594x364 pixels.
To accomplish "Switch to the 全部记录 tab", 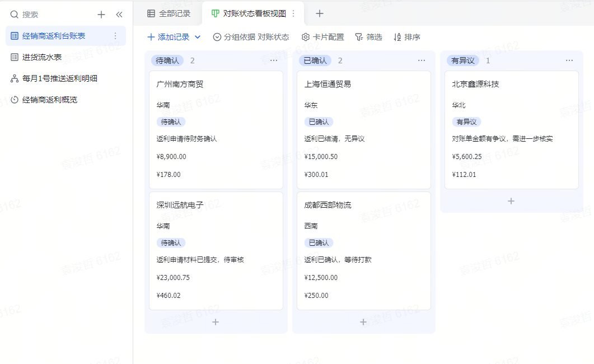I will point(169,13).
